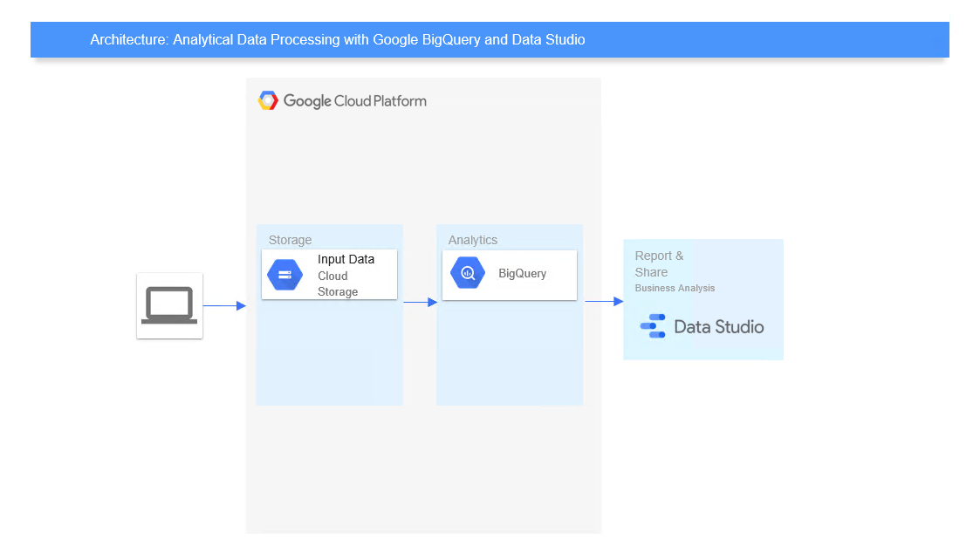Select the Analytics section header label
Screen dimensions: 980x560
click(x=472, y=240)
